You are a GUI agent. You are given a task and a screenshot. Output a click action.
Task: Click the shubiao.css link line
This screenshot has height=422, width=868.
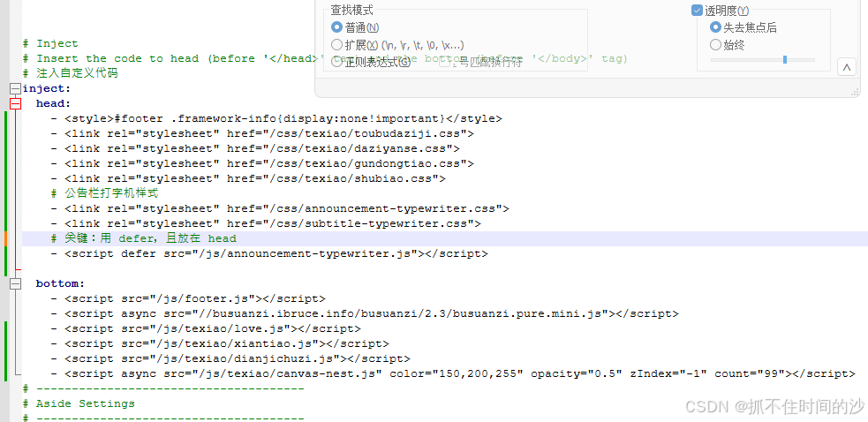[248, 178]
